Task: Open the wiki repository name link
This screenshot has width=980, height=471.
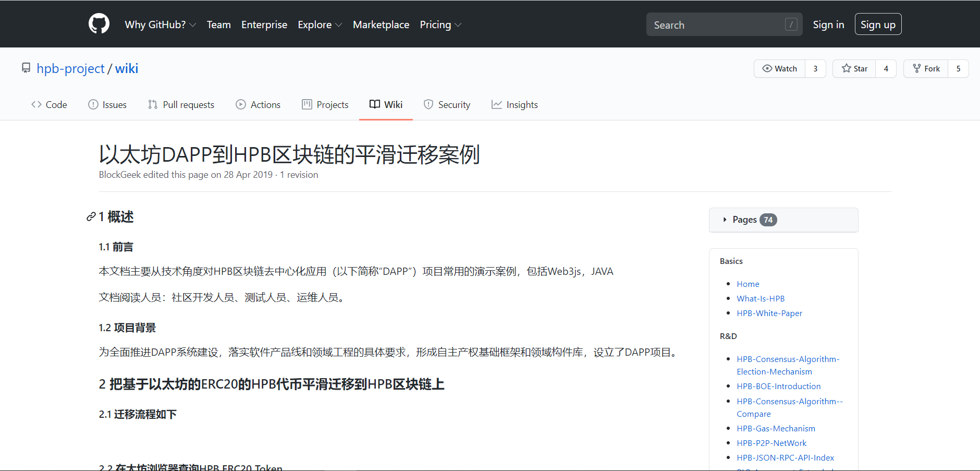Action: (x=127, y=68)
